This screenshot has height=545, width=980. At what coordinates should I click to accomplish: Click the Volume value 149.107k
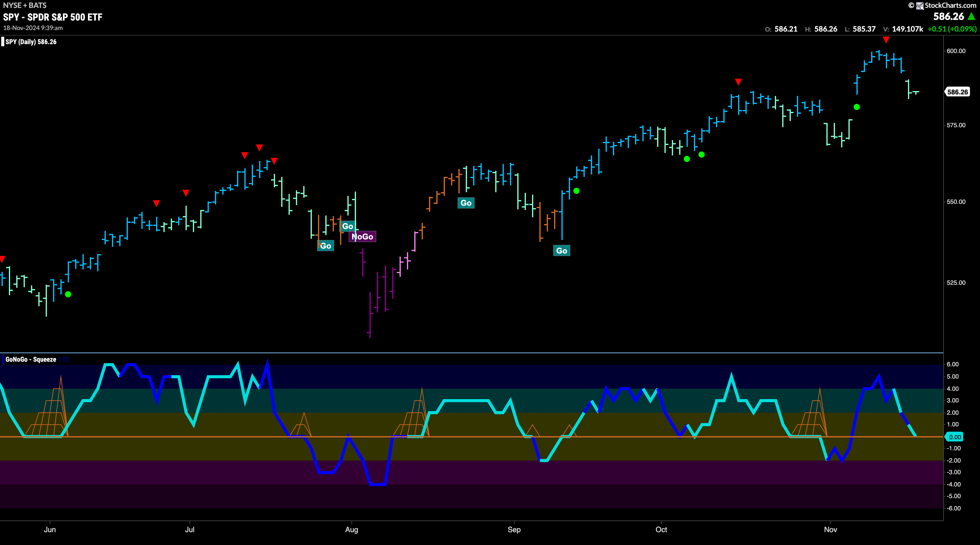pos(907,29)
